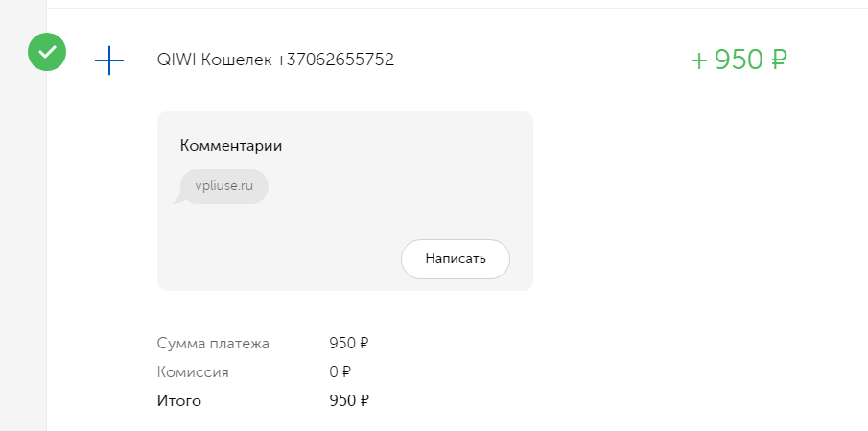Click the gray left sidebar strip
Screen dimensions: 868x431
23,250
